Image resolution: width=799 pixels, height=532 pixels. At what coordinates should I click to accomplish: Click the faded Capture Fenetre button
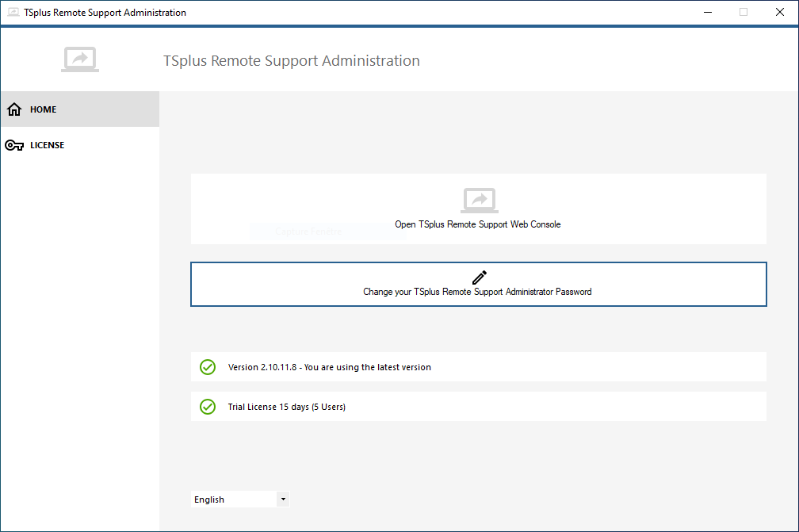coord(308,231)
